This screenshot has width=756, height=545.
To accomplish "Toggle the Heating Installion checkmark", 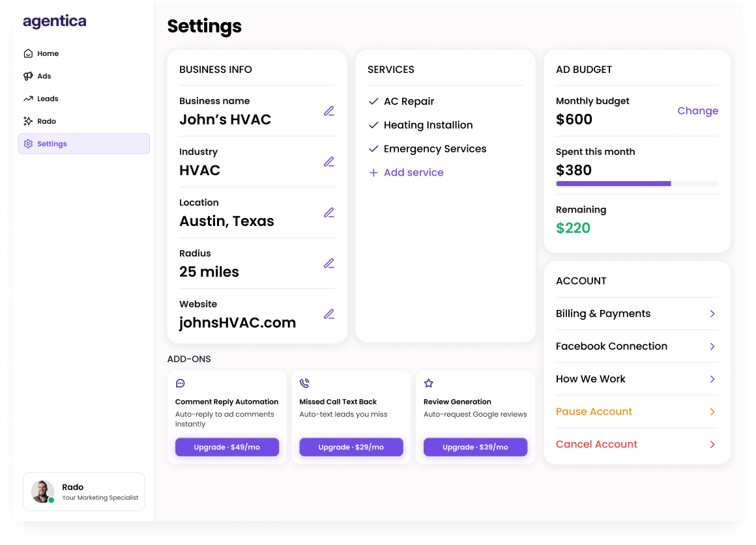I will [x=373, y=125].
